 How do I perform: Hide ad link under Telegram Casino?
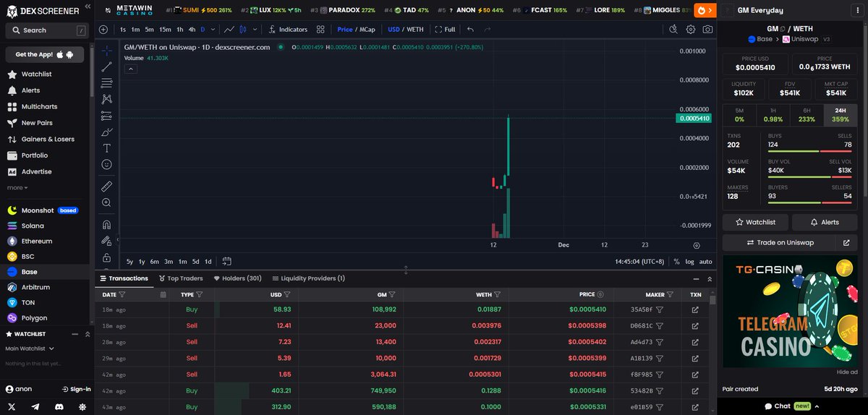click(x=847, y=372)
